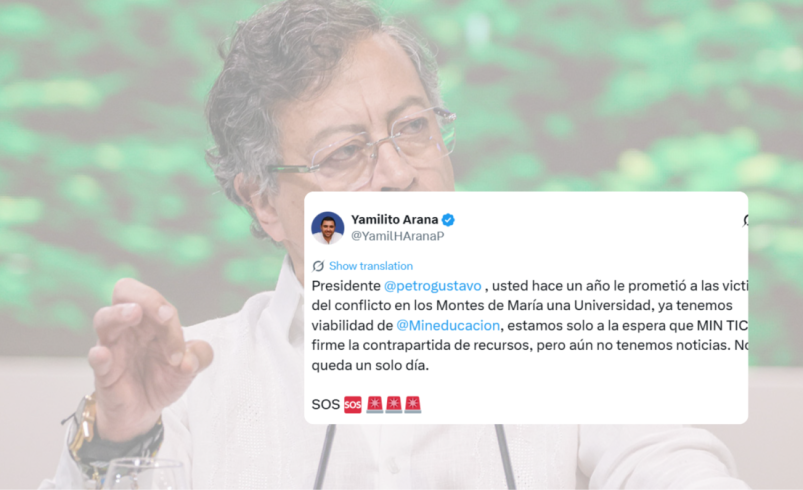
Task: Click the blue verified badge
Action: coord(448,220)
